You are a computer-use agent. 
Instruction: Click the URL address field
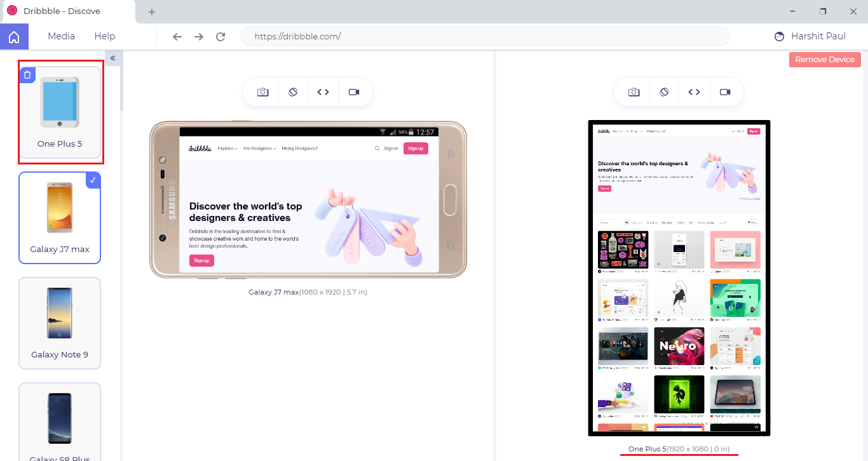pyautogui.click(x=485, y=36)
